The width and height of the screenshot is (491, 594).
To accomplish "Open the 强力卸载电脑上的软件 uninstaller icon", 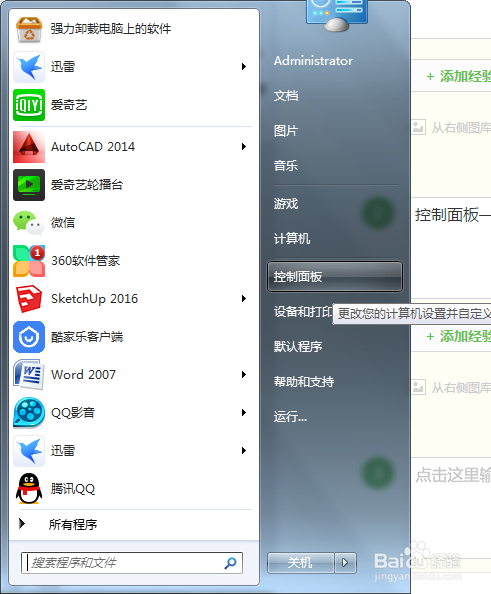I will [x=29, y=30].
